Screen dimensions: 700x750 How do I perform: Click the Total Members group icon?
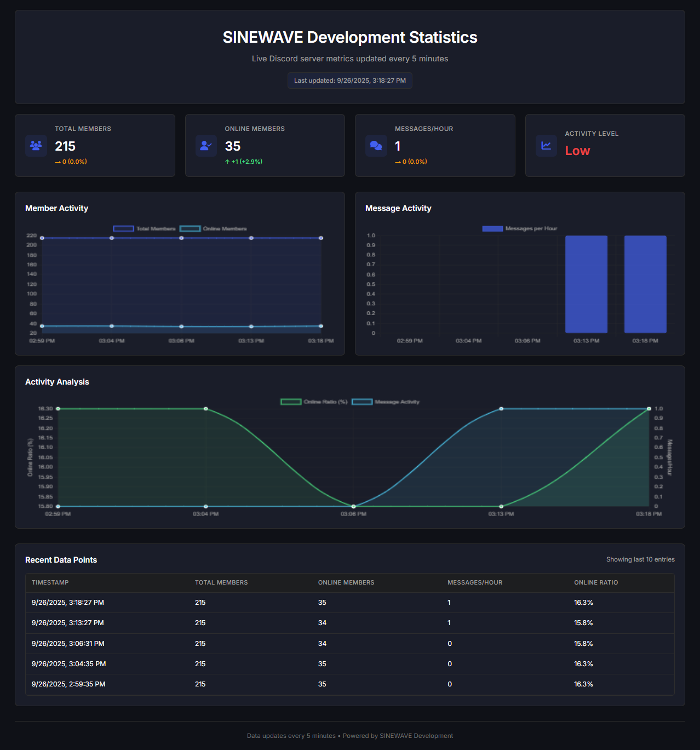tap(36, 146)
